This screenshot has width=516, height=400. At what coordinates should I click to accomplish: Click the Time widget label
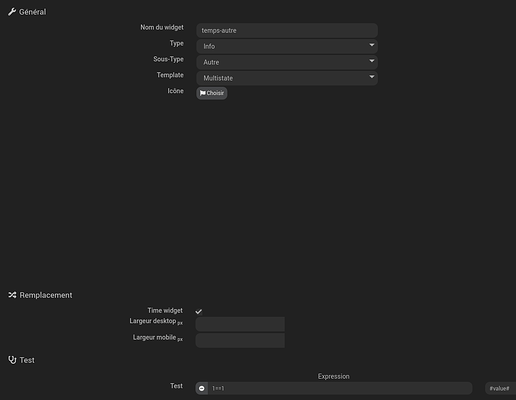click(x=165, y=310)
